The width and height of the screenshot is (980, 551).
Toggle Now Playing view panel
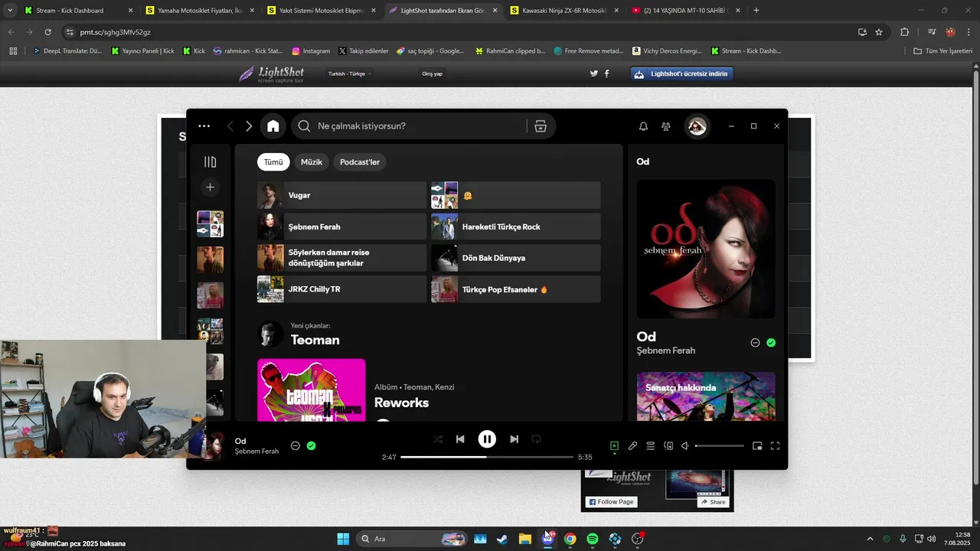pos(614,446)
